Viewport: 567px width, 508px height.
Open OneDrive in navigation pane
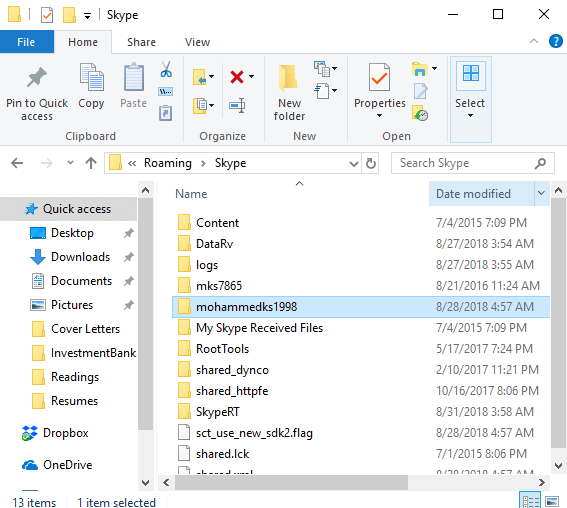(68, 465)
